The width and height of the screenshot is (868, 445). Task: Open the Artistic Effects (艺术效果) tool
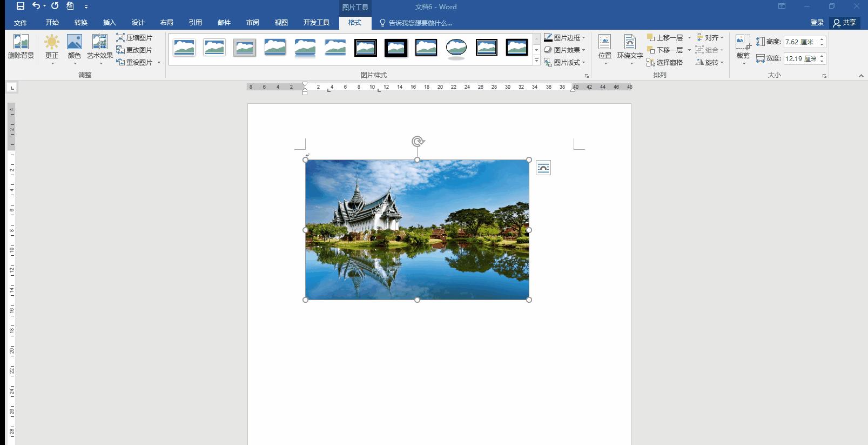[100, 43]
